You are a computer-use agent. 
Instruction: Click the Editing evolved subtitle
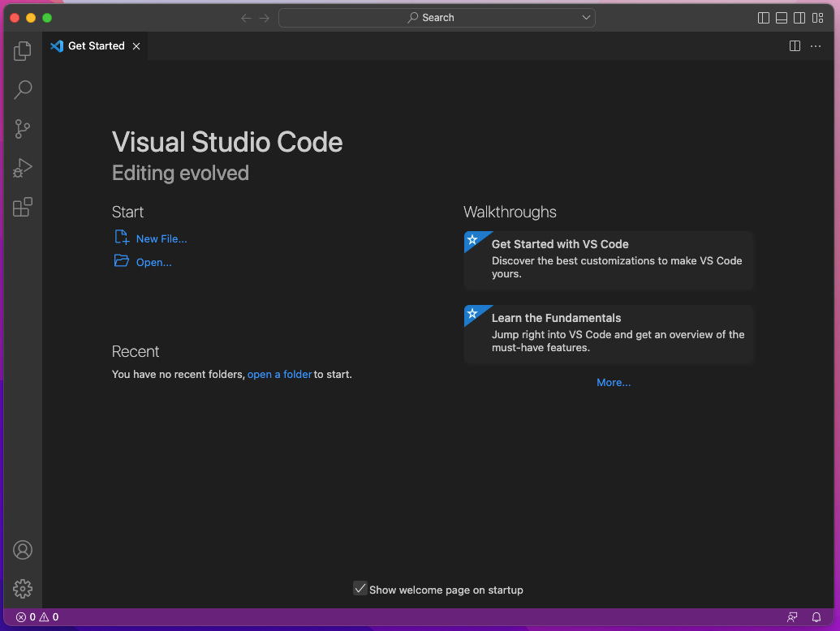tap(180, 174)
